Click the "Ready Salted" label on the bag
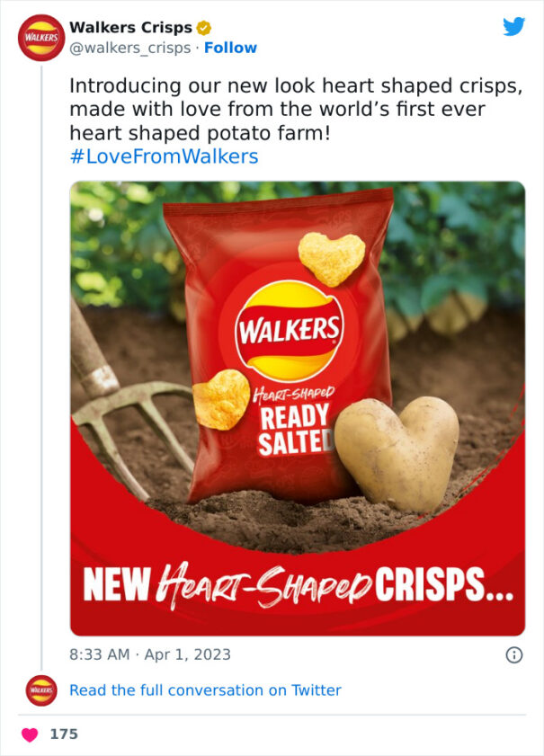Image resolution: width=544 pixels, height=756 pixels. [x=295, y=430]
